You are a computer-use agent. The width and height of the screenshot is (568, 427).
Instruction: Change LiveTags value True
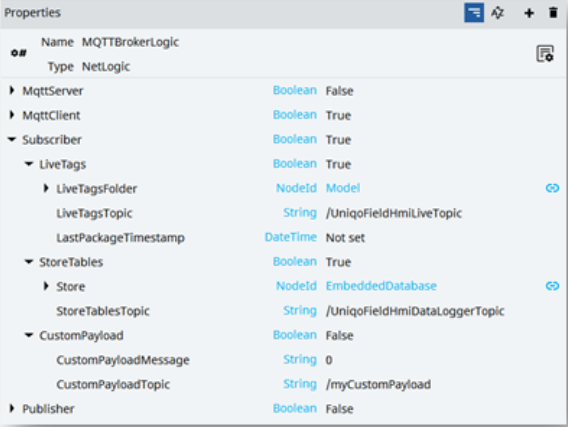(x=338, y=164)
